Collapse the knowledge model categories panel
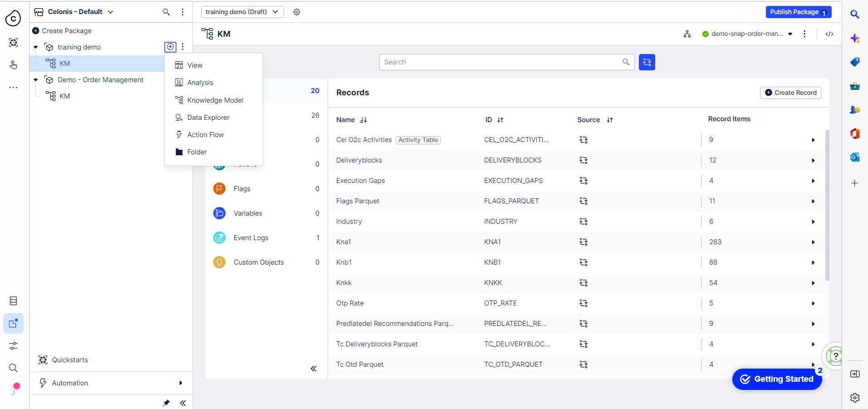 (313, 369)
